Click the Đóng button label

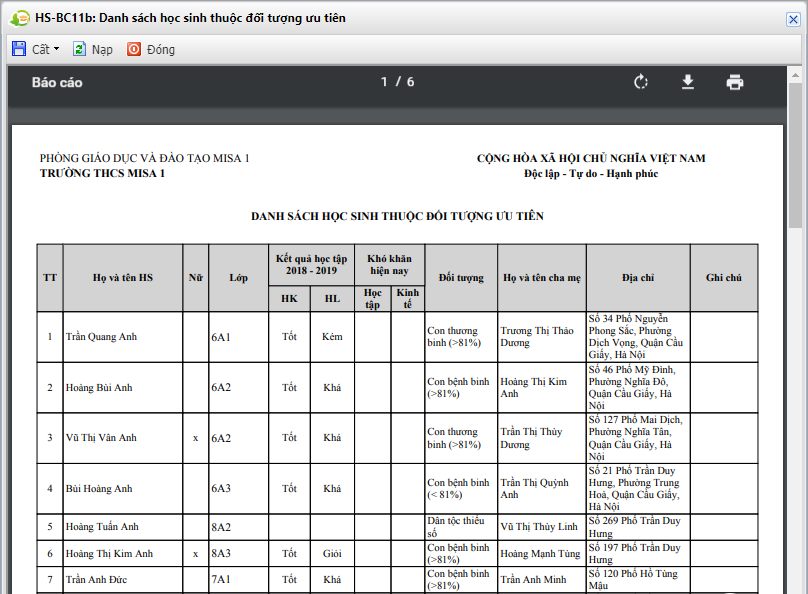click(161, 49)
